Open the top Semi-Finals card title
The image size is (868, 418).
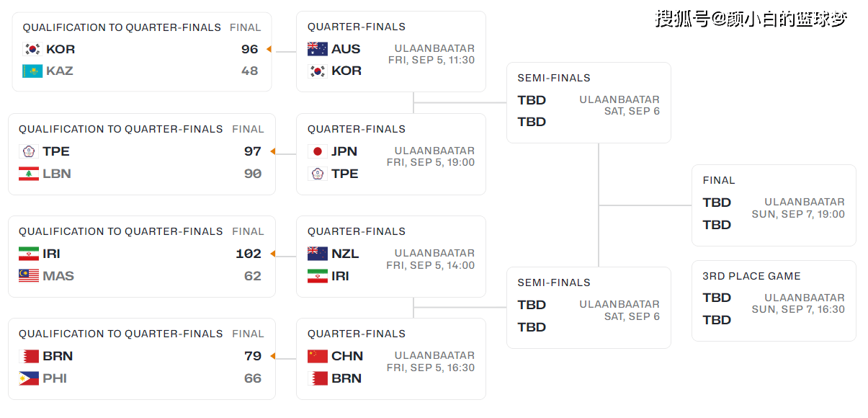coord(554,78)
